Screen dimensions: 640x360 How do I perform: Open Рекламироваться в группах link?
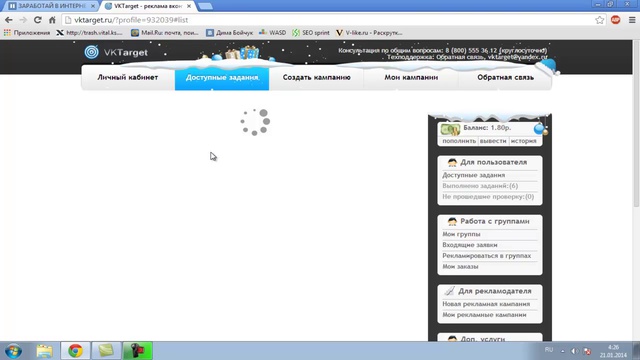(487, 256)
